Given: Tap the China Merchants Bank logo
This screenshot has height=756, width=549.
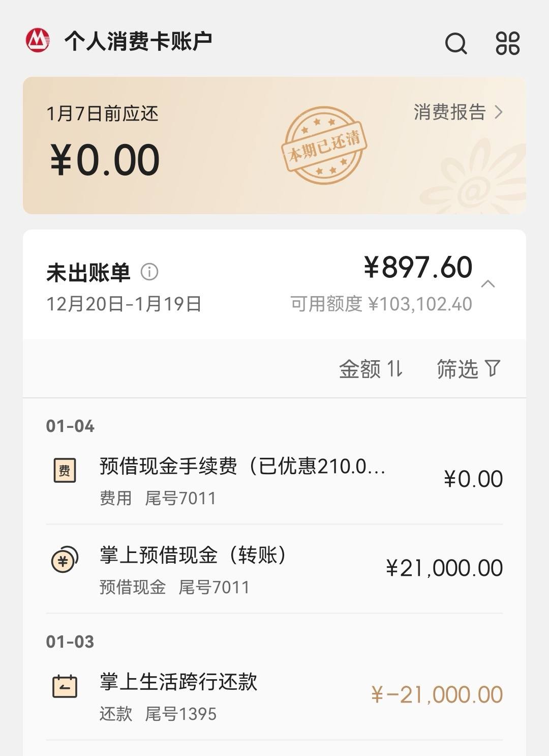Looking at the screenshot, I should click(x=38, y=41).
